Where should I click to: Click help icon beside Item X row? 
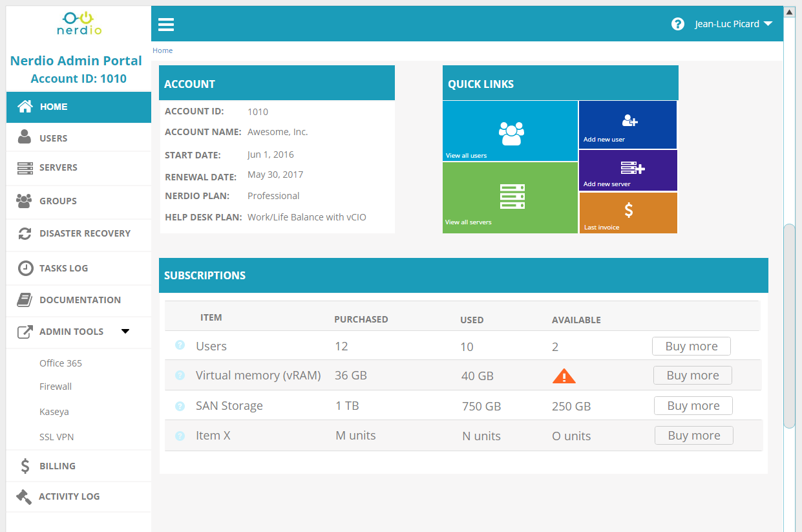[180, 436]
